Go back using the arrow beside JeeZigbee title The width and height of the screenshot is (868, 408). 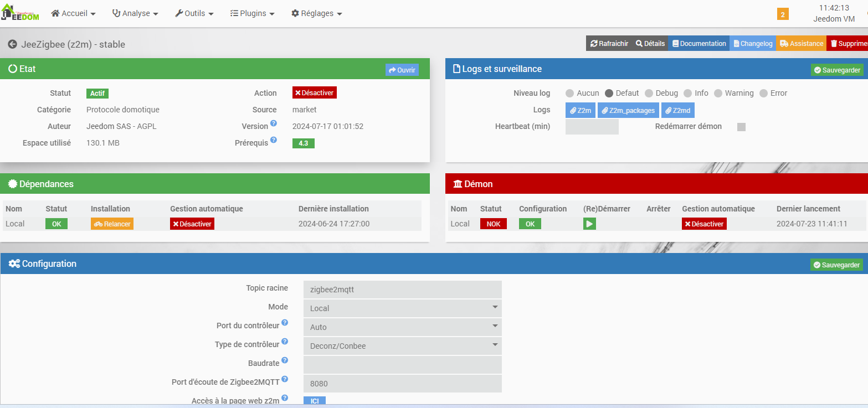(12, 44)
